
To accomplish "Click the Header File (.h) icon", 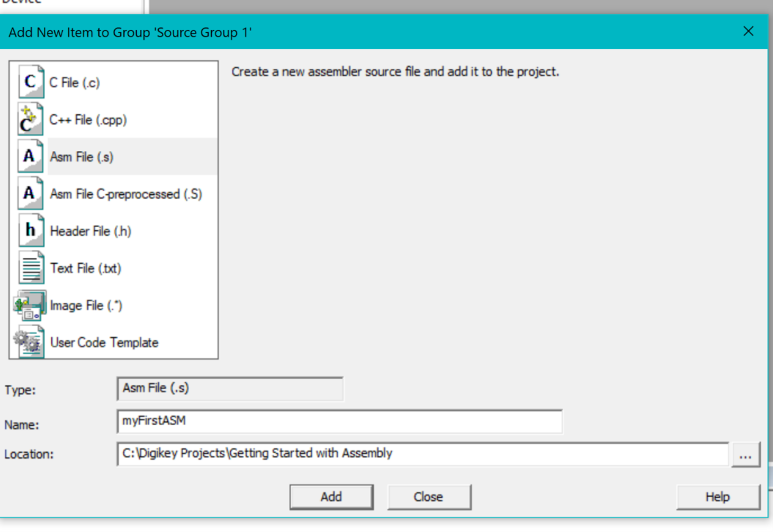I will (29, 230).
